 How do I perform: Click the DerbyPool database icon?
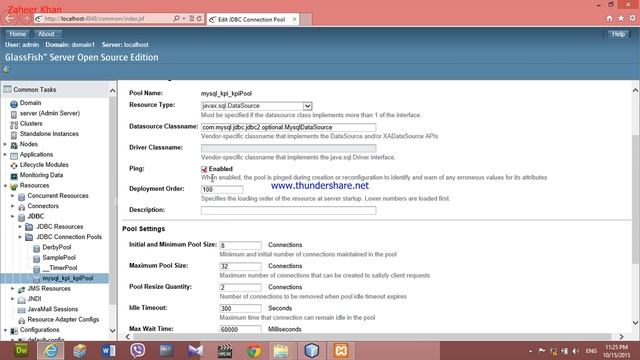[36, 248]
